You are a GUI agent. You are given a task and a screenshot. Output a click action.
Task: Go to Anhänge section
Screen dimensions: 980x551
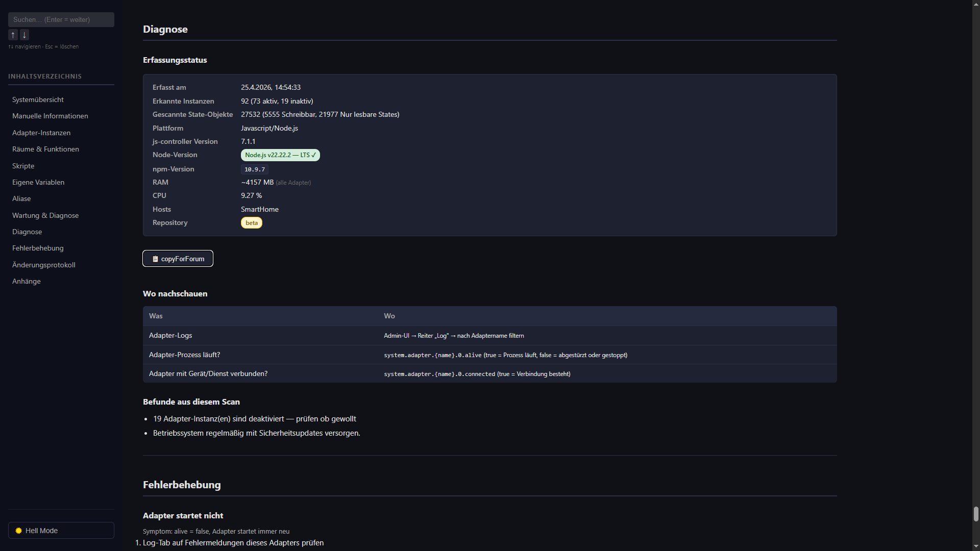click(27, 281)
